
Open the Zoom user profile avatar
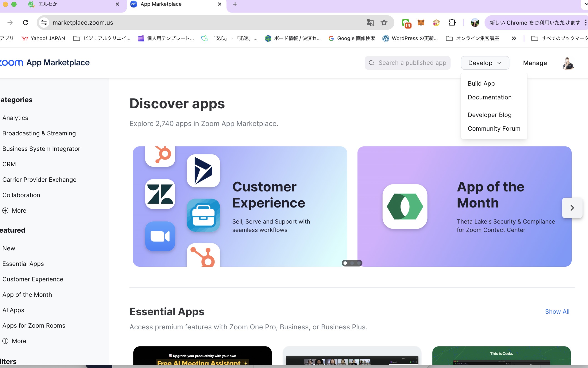[568, 63]
